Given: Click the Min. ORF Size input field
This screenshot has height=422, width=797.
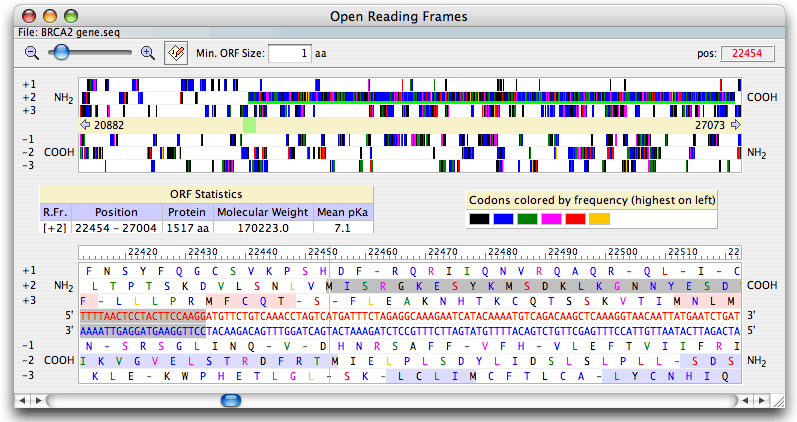Looking at the screenshot, I should click(290, 53).
